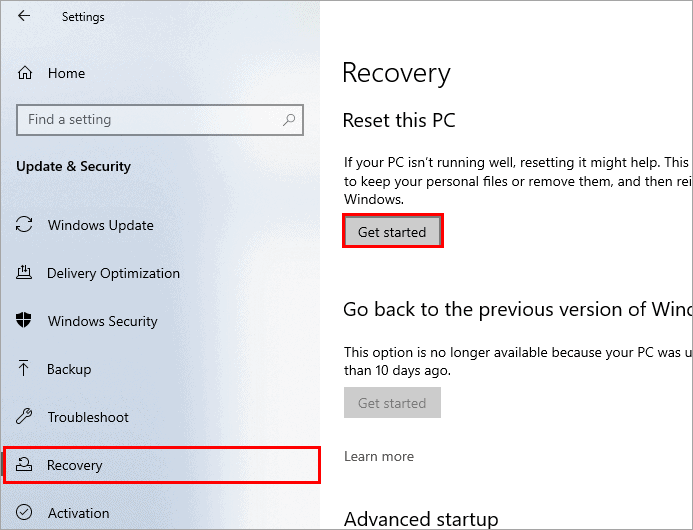Click the Activation checkmark icon
This screenshot has width=693, height=530.
(x=25, y=514)
